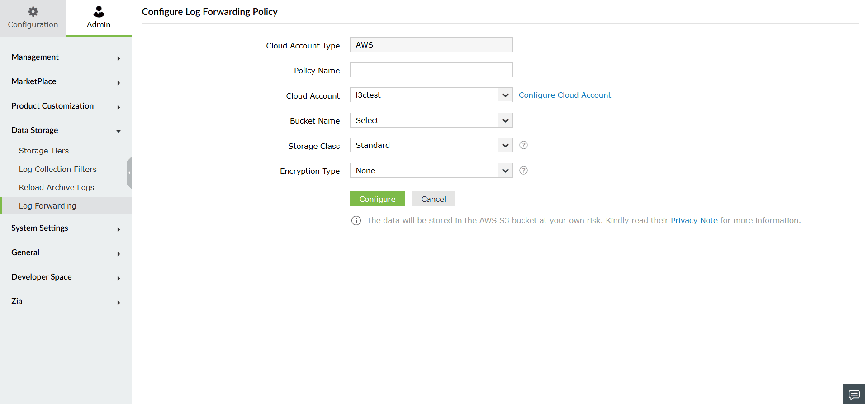Click Storage Class help icon
This screenshot has height=404, width=868.
[523, 145]
